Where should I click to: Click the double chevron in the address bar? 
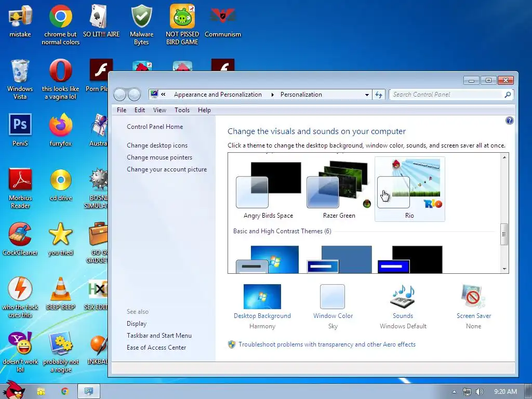click(164, 95)
